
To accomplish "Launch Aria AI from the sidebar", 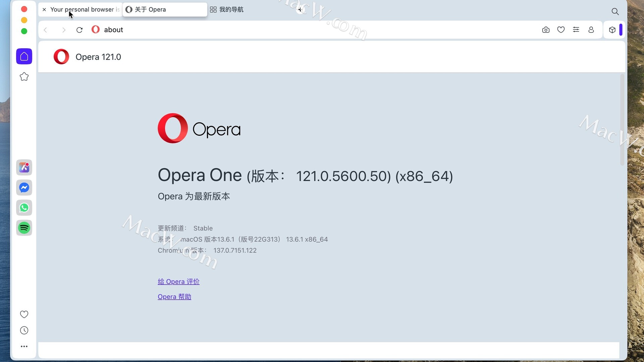I will click(x=24, y=167).
